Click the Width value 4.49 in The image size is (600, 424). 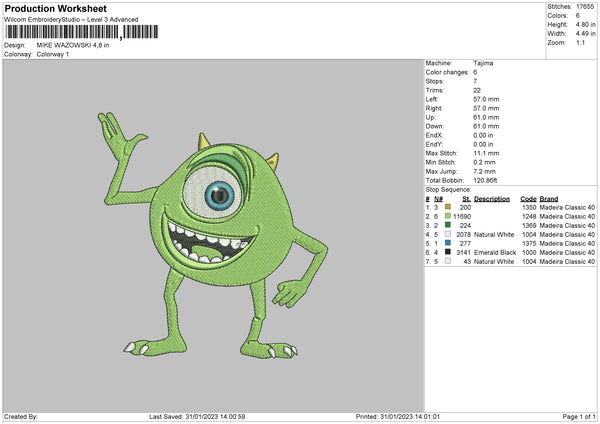tap(585, 34)
